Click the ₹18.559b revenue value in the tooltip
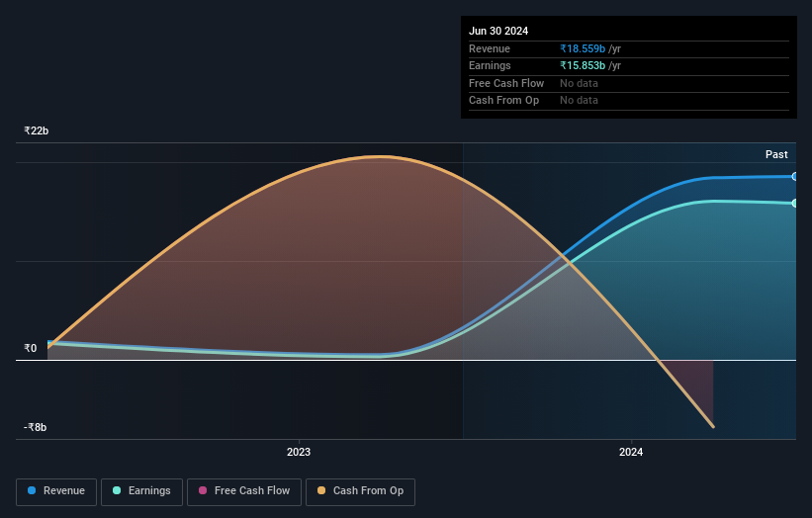The height and width of the screenshot is (518, 812). [583, 48]
